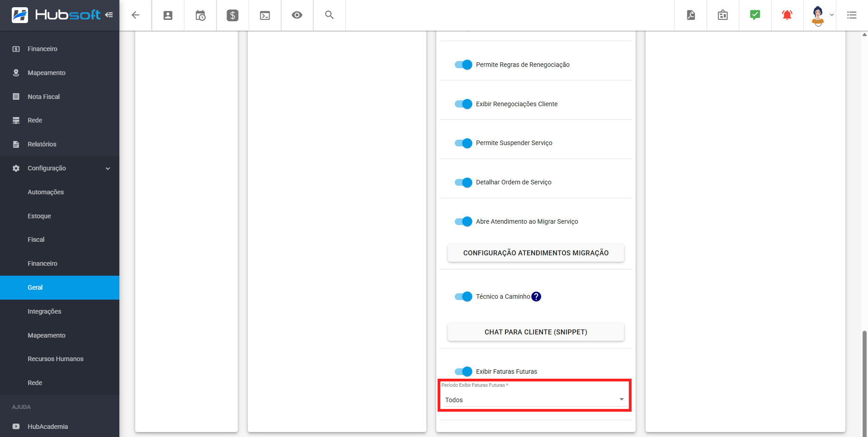Screen dimensions: 868x437
Task: Click the Nota Fiscal icon in sidebar
Action: 16,97
